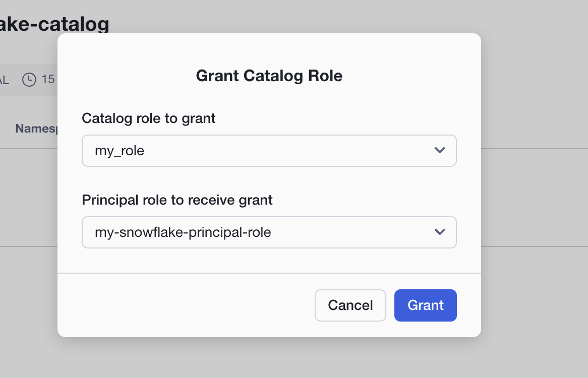Click the empty dialog footer left of Cancel

(186, 305)
